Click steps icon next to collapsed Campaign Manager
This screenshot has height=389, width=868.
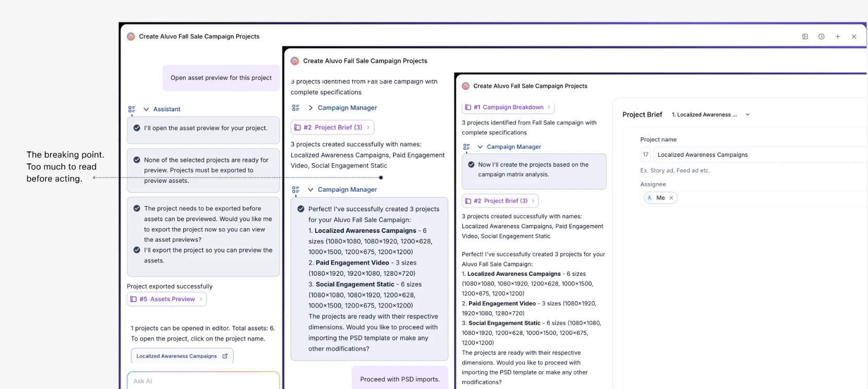pyautogui.click(x=296, y=108)
